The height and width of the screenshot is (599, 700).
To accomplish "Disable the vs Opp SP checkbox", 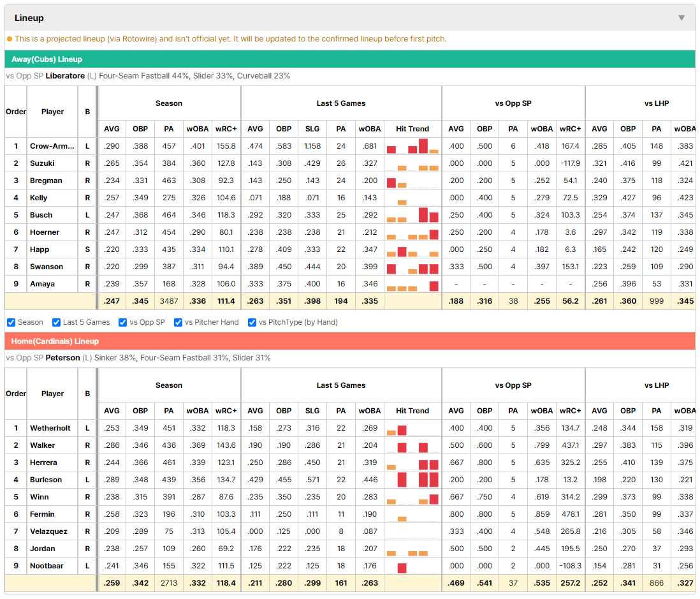I will coord(123,322).
